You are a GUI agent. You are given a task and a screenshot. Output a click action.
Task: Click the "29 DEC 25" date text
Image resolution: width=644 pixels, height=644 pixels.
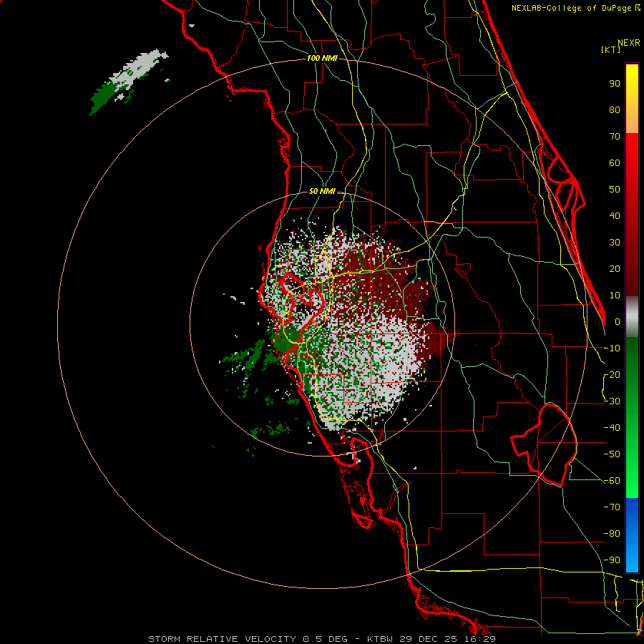pos(426,639)
